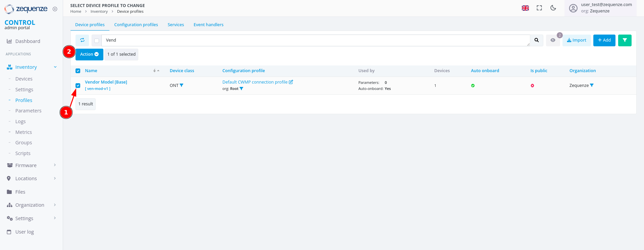The height and width of the screenshot is (250, 644).
Task: Click the refresh list icon button
Action: click(x=82, y=40)
